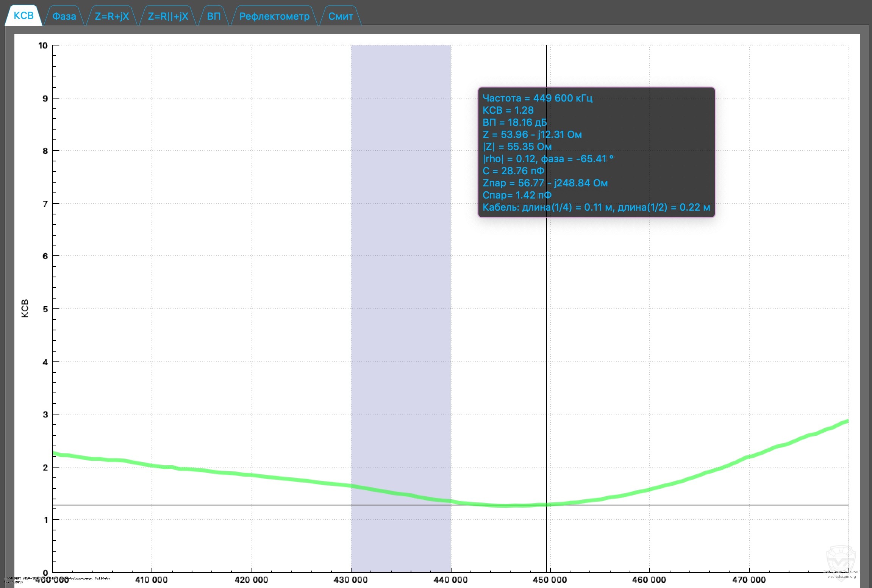Open the ВП return loss tab
The image size is (872, 588).
(214, 16)
